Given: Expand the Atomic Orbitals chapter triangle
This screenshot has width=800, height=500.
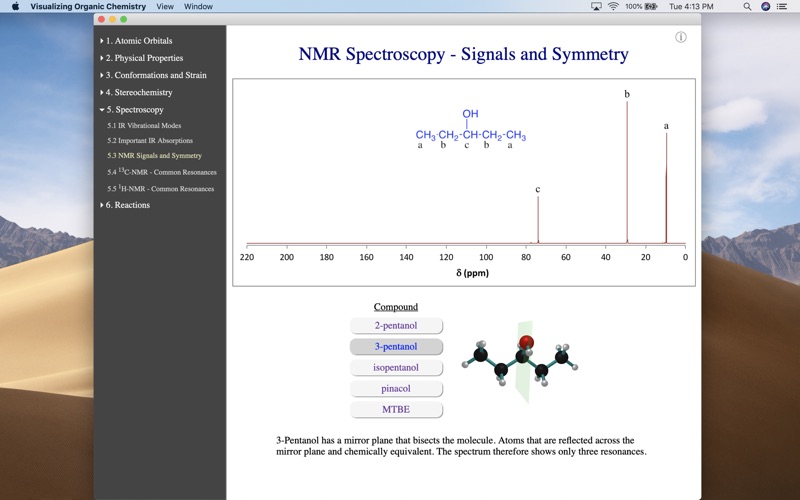Looking at the screenshot, I should point(102,41).
